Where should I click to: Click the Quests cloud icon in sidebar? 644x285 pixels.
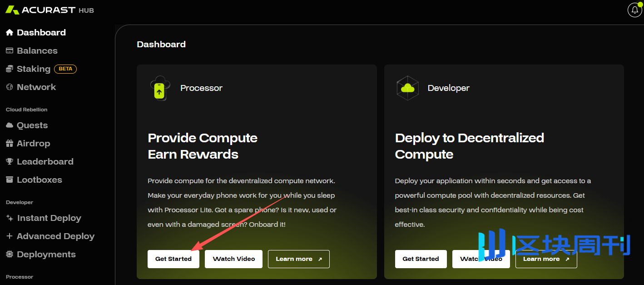point(10,125)
